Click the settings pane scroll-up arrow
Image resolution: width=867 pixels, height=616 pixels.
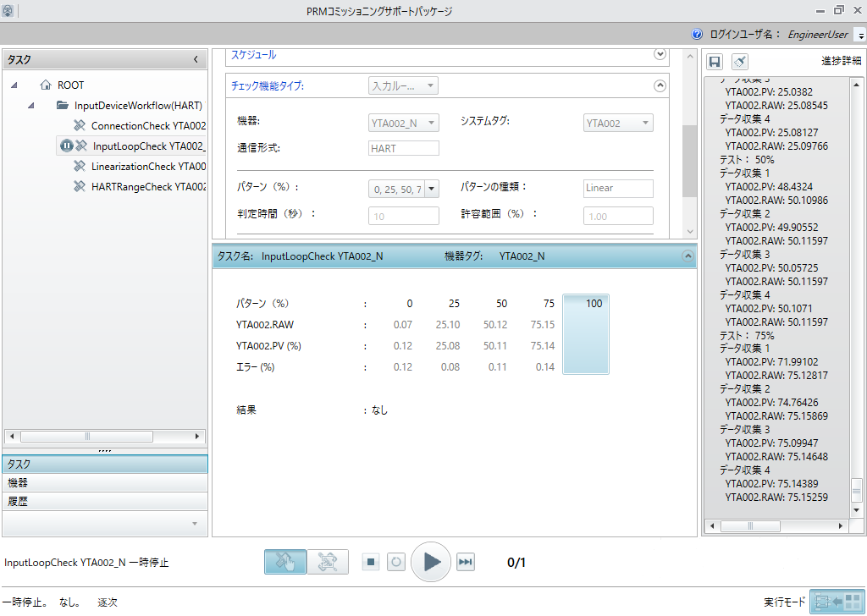point(689,56)
